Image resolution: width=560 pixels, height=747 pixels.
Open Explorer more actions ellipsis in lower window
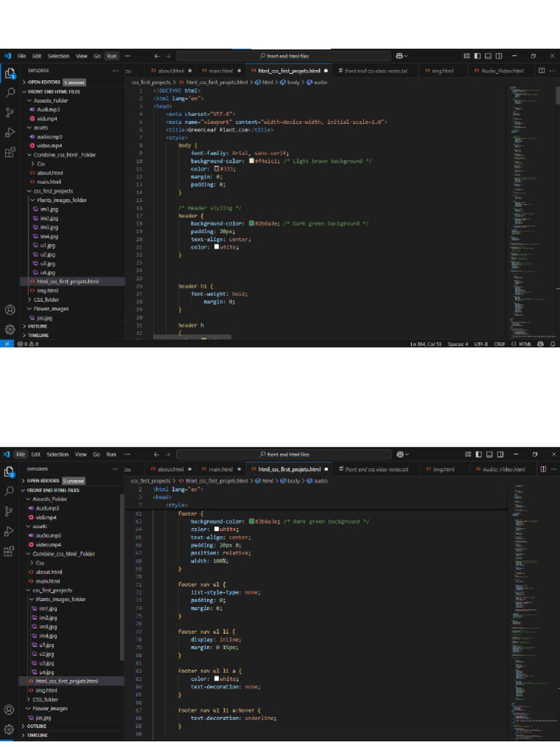click(x=115, y=469)
